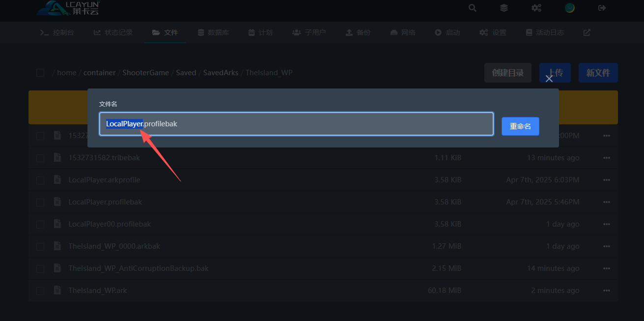Image resolution: width=644 pixels, height=321 pixels.
Task: Click the user avatar icon
Action: tap(570, 8)
